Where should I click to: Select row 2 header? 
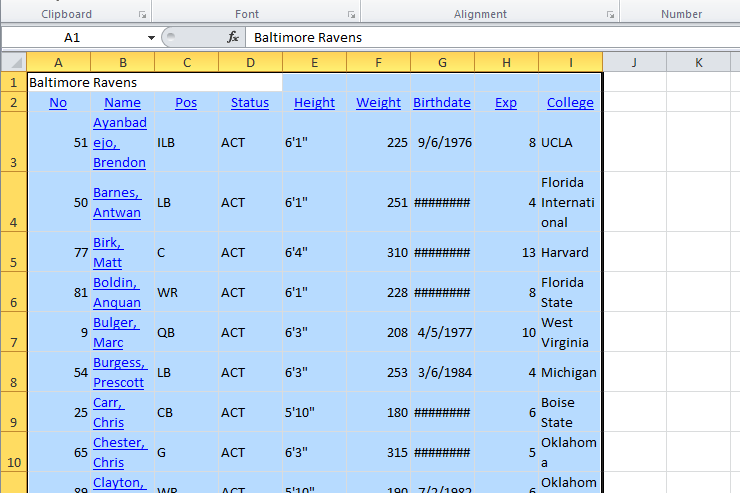14,102
